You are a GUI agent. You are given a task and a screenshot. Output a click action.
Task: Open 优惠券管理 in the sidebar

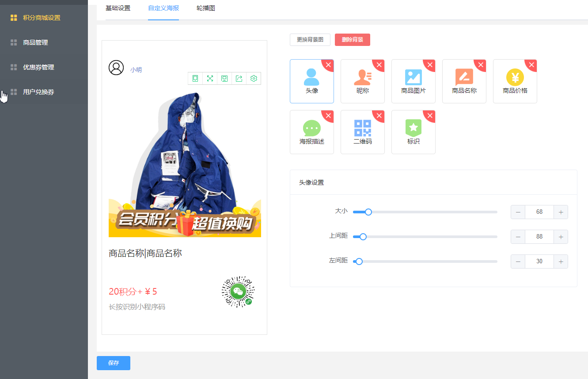tap(44, 67)
